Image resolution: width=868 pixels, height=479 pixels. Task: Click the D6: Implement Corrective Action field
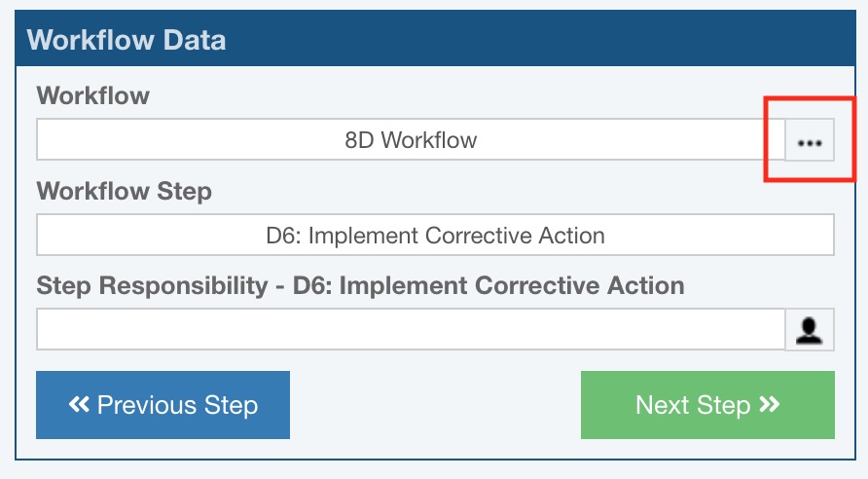pyautogui.click(x=435, y=236)
